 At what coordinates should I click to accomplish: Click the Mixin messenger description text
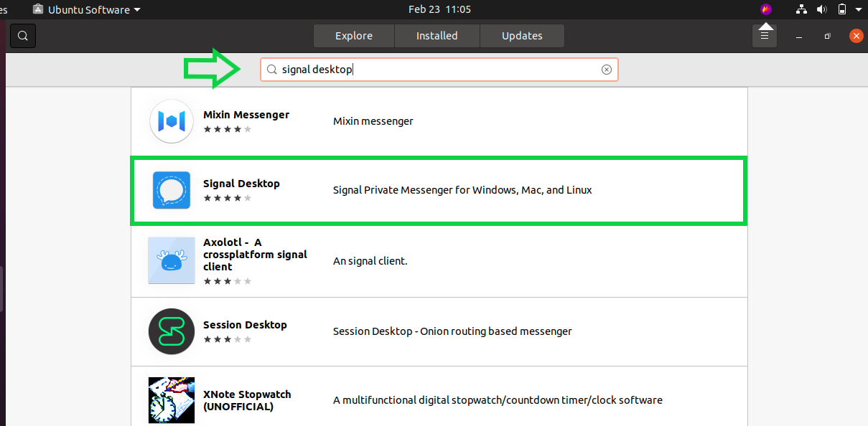tap(373, 121)
